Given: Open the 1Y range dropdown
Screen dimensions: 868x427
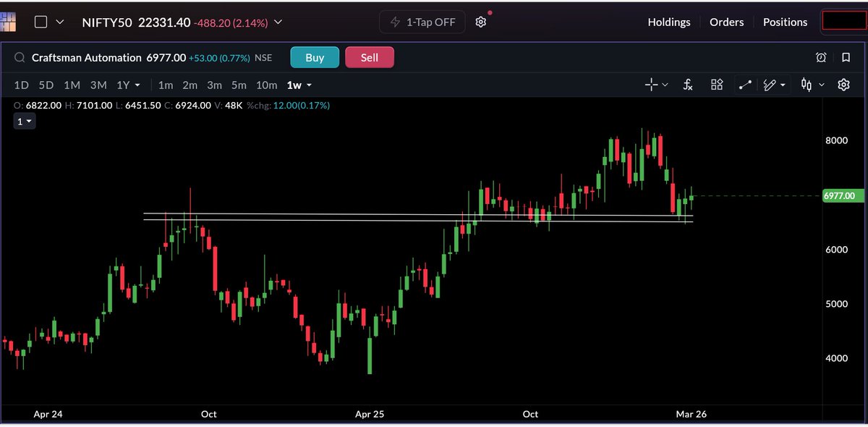Looking at the screenshot, I should tap(129, 85).
